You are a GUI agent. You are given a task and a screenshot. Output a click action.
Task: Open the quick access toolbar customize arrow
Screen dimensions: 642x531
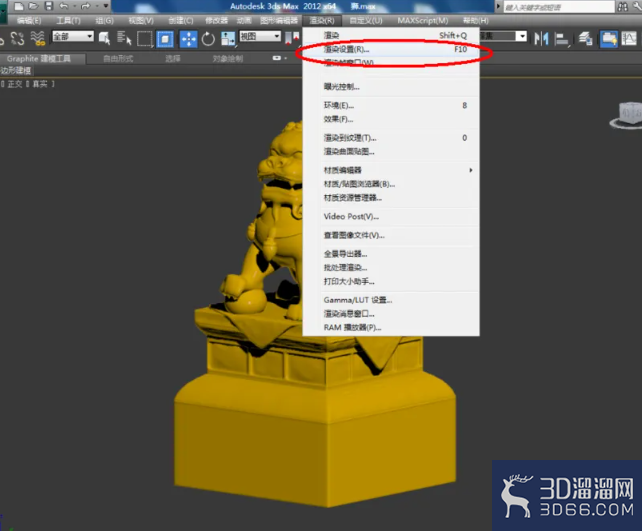point(106,6)
